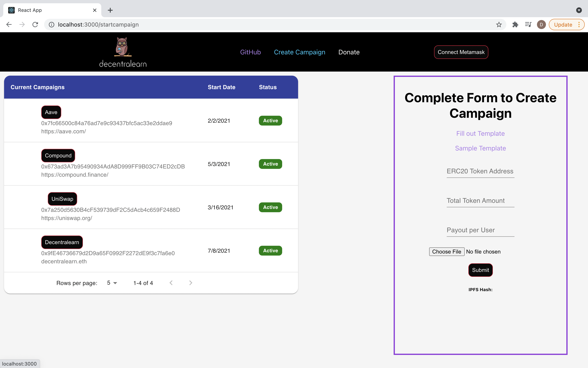
Task: Open the Create Campaign nav link
Action: 299,52
